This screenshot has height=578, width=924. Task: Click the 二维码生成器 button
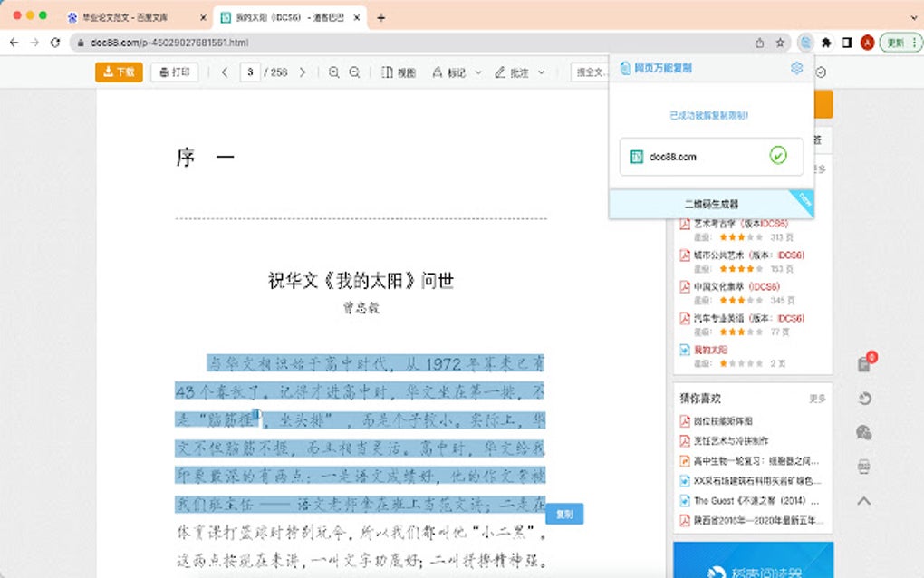pos(711,203)
